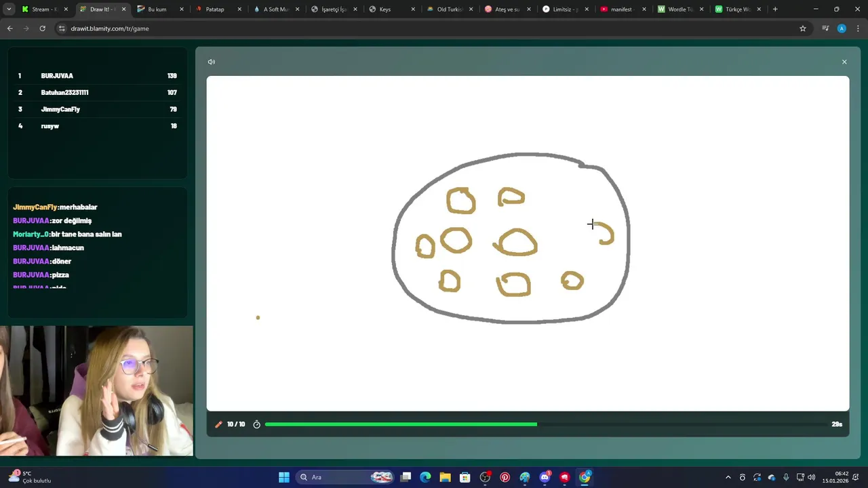Close the Patatap tab
This screenshot has width=868, height=488.
239,9
